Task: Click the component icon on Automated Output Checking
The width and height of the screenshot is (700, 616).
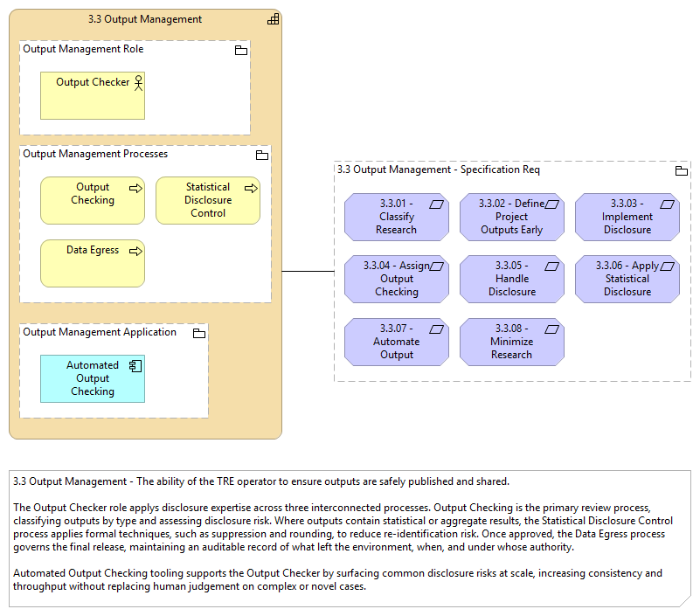Action: [x=135, y=366]
